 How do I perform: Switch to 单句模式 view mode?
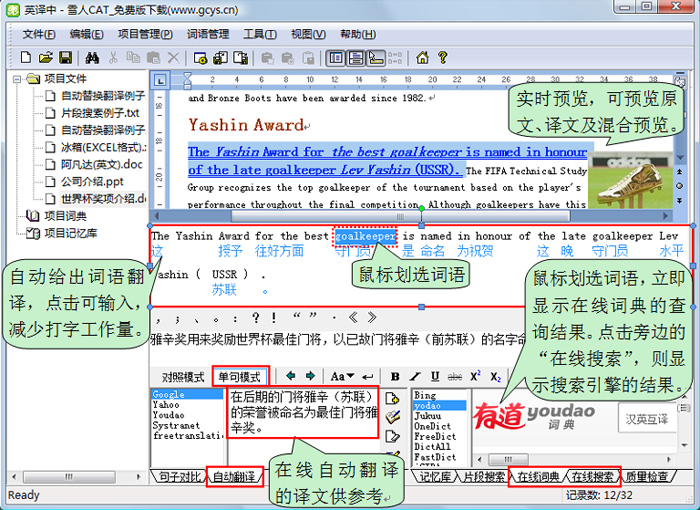pos(240,377)
